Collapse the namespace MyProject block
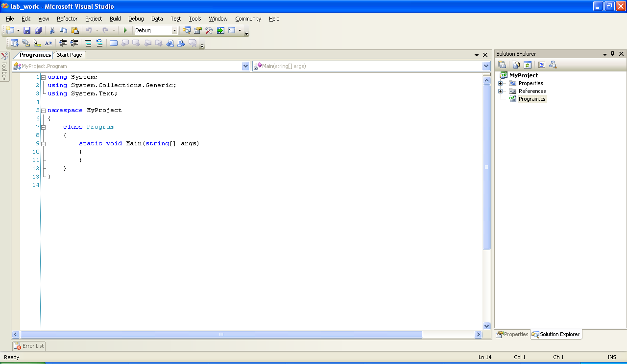Screen dimensions: 627x364 tap(44, 111)
